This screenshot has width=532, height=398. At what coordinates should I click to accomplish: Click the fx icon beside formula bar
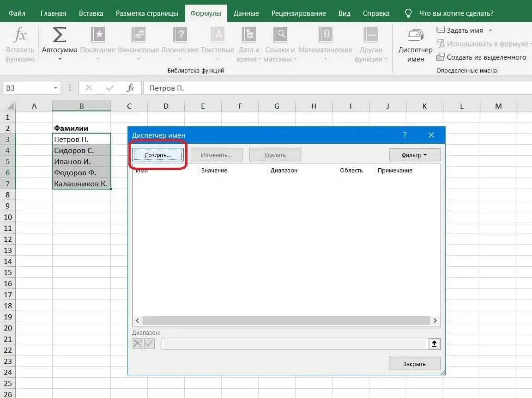(x=130, y=88)
